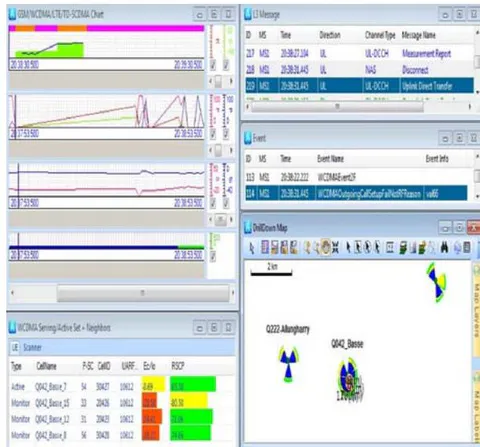Switch to the UE tab in Serving/Active Set panel
The image size is (480, 447).
pos(15,347)
